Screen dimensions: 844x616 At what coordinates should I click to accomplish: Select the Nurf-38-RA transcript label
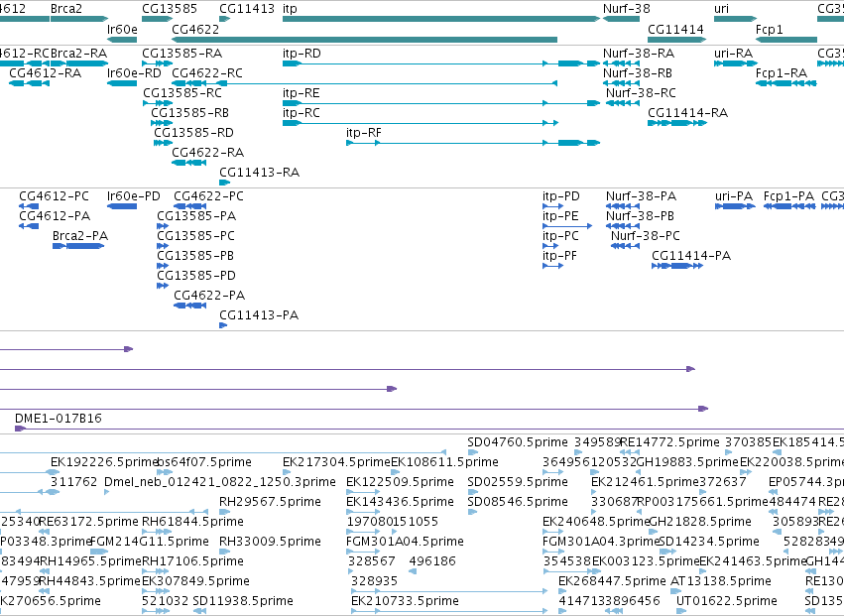coord(639,54)
